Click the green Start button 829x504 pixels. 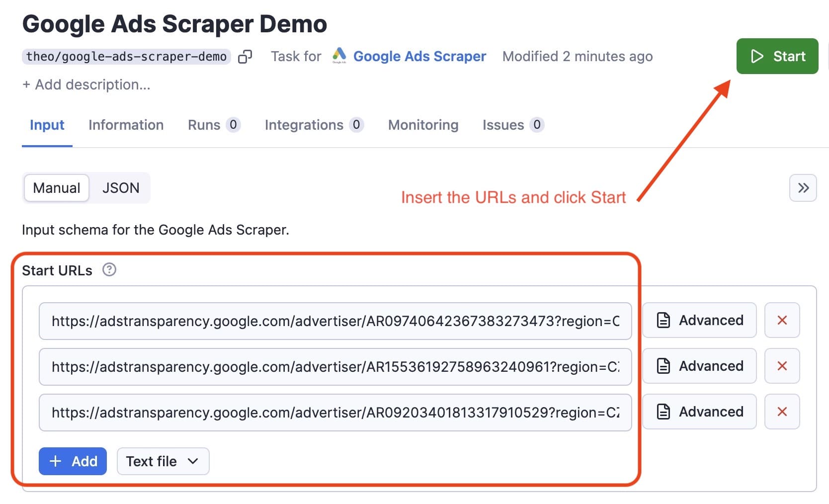pos(777,56)
